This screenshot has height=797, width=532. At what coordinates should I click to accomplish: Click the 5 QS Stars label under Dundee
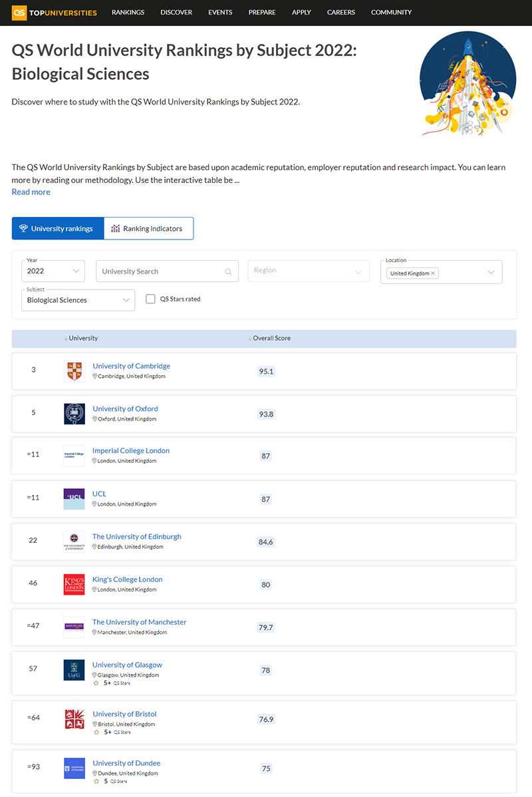tap(115, 781)
